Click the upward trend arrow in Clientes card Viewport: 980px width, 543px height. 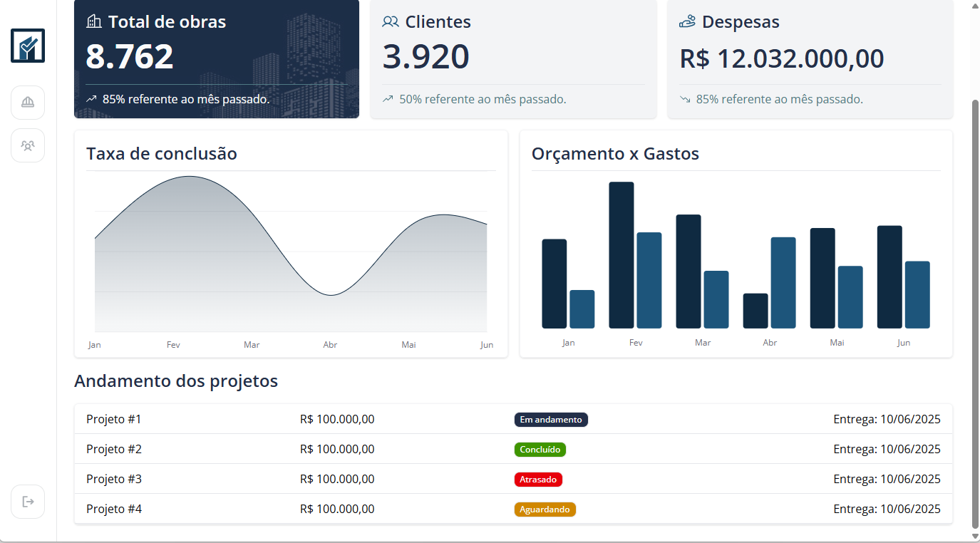pos(388,99)
